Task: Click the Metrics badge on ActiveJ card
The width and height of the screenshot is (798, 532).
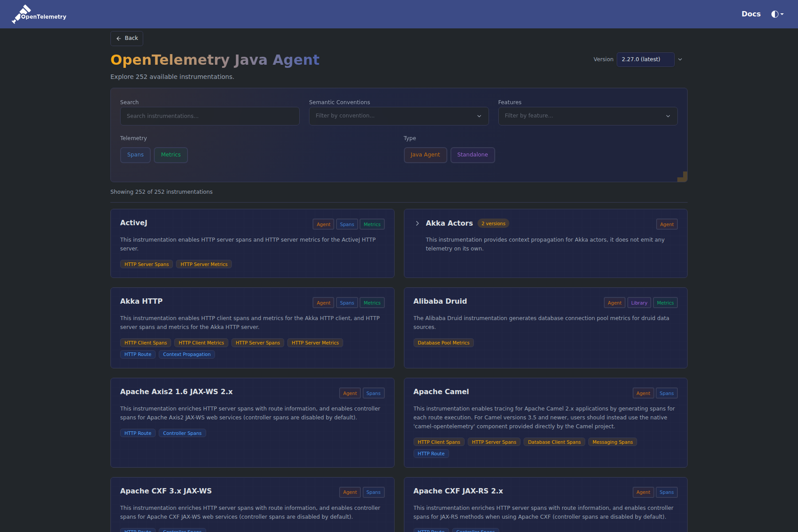Action: (372, 224)
